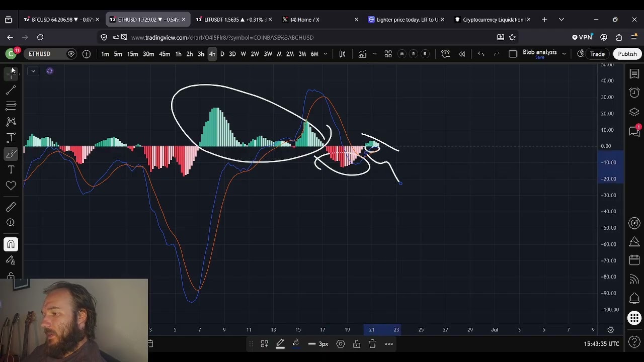Open indicator templates grid
Image resolution: width=644 pixels, height=362 pixels.
[388, 54]
